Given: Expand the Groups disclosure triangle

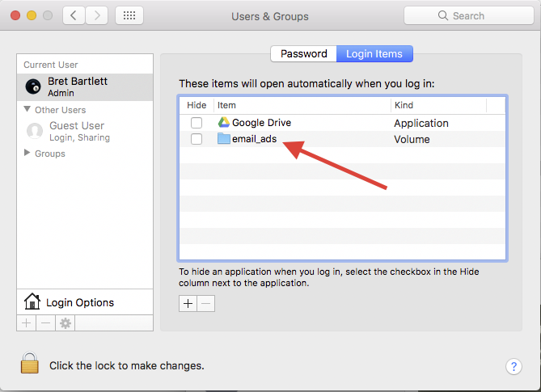Looking at the screenshot, I should pyautogui.click(x=27, y=154).
